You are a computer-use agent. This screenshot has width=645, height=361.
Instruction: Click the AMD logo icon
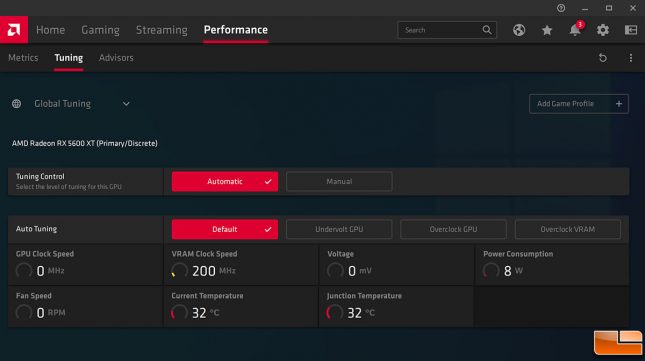click(14, 30)
